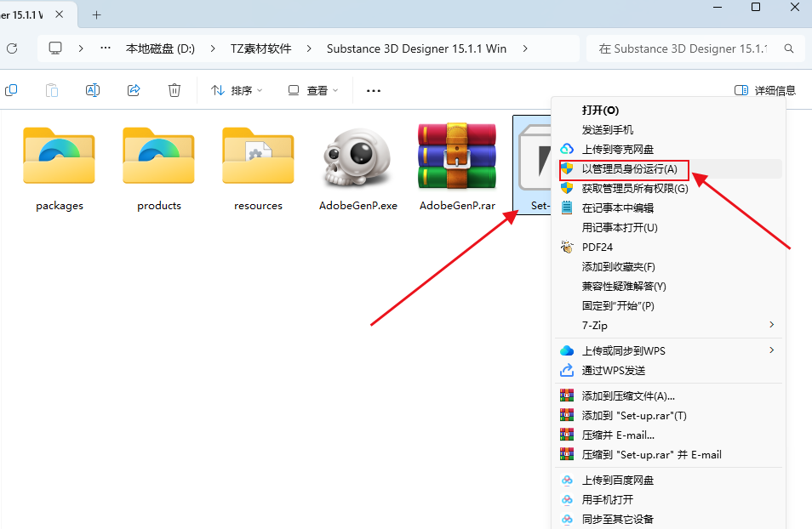The height and width of the screenshot is (529, 812).
Task: Choose 以管理员身份运行(A)
Action: (668, 169)
